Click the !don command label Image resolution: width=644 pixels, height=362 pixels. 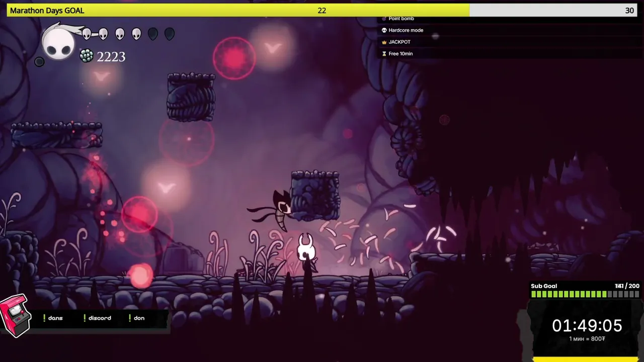136,318
